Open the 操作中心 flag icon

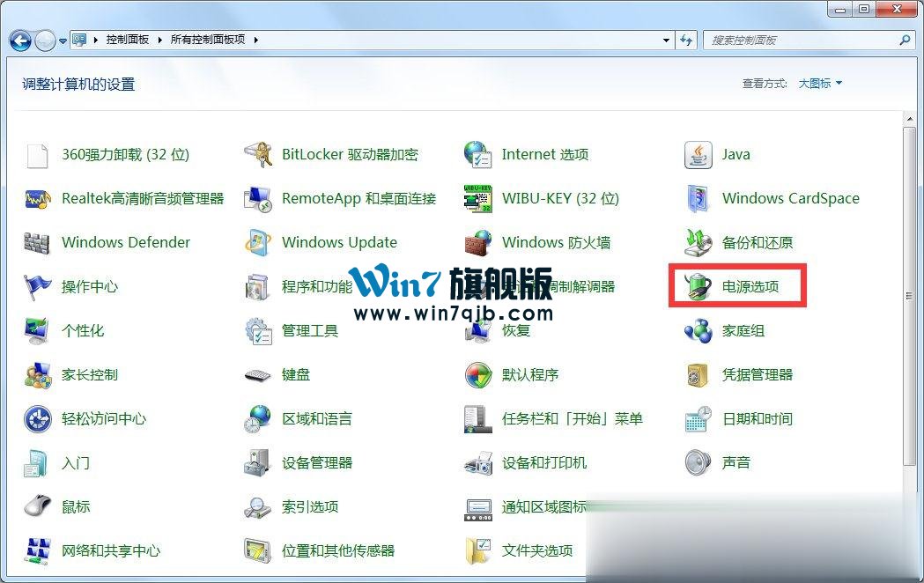point(37,287)
